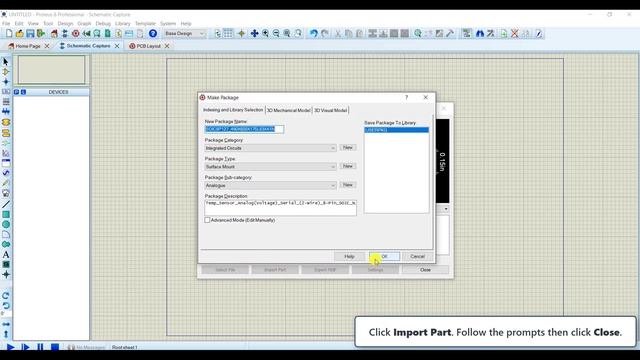Click the Open Project folder icon

[20, 33]
